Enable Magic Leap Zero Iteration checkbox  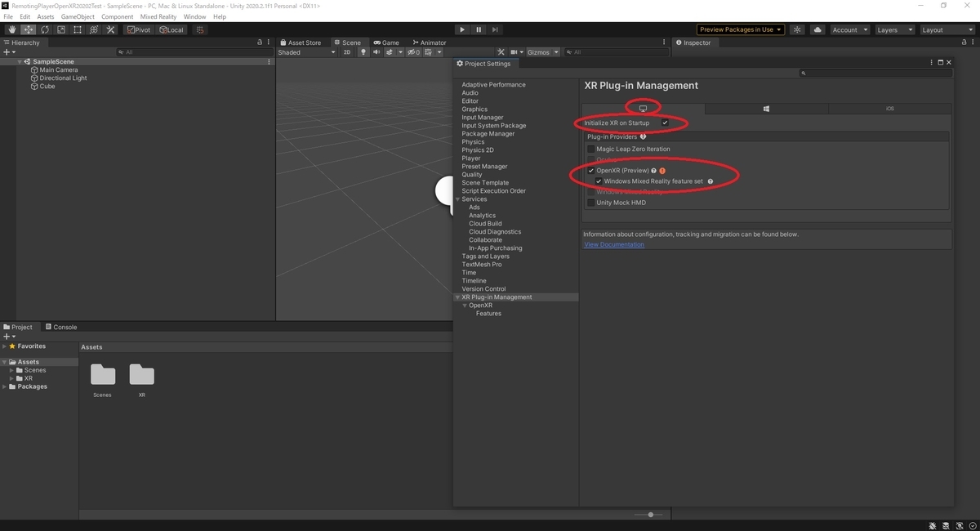click(x=591, y=149)
